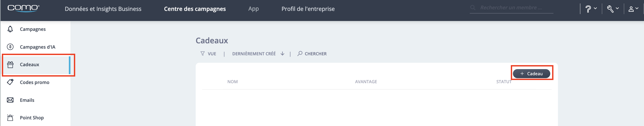Click the CHERCHER magnifier icon

[x=300, y=53]
